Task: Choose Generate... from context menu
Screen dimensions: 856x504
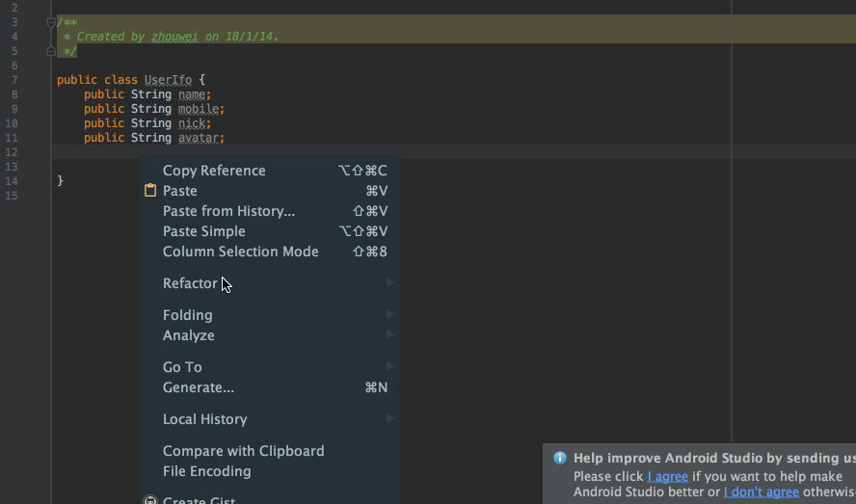Action: (x=270, y=387)
